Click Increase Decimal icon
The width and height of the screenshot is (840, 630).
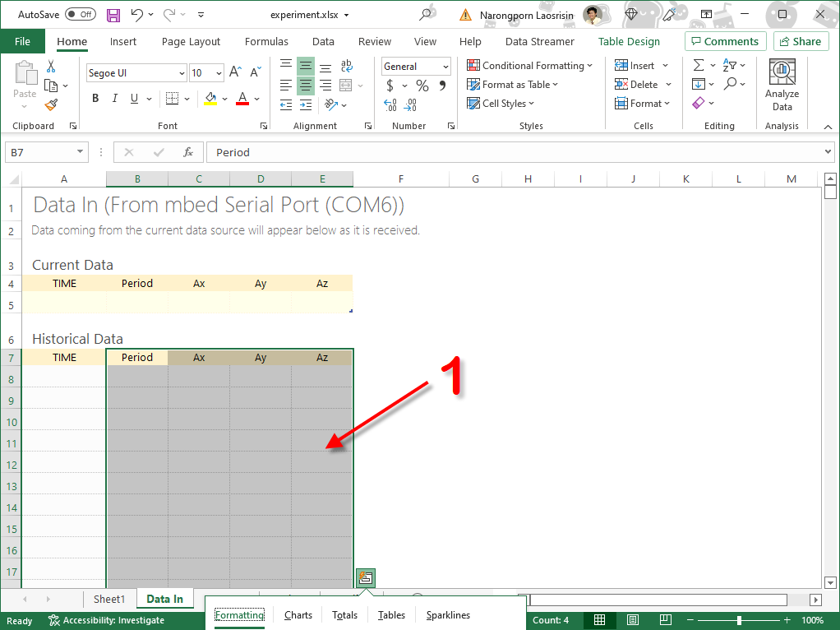[390, 105]
